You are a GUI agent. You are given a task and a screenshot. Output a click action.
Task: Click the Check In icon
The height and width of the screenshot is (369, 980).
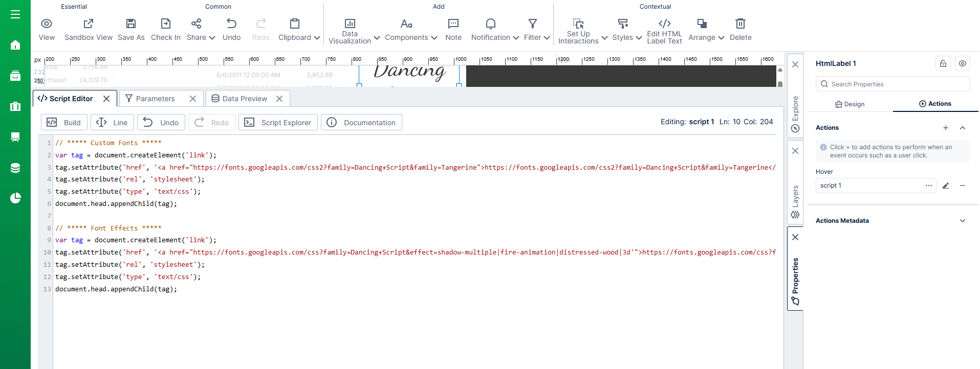[x=166, y=24]
